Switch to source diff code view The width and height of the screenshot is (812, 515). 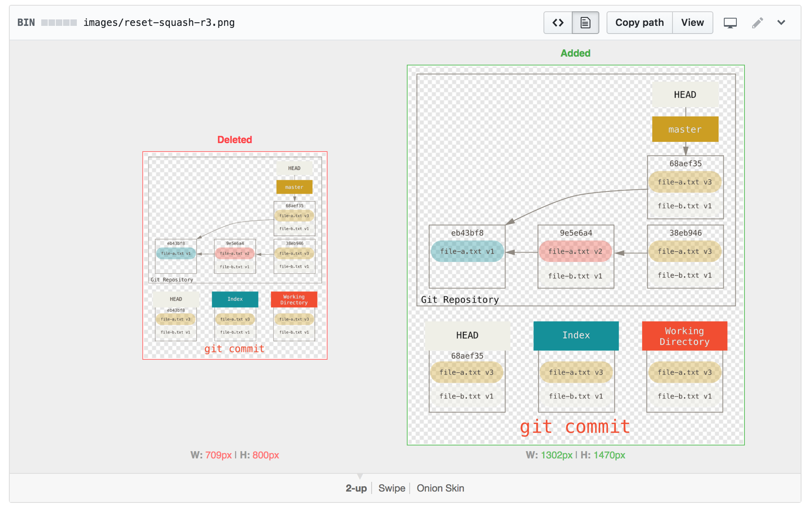558,23
